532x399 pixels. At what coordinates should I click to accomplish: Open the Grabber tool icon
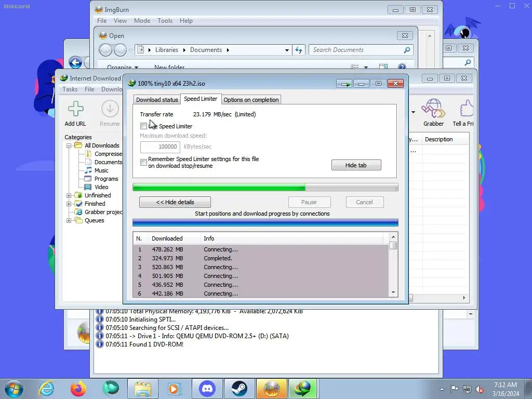[433, 109]
